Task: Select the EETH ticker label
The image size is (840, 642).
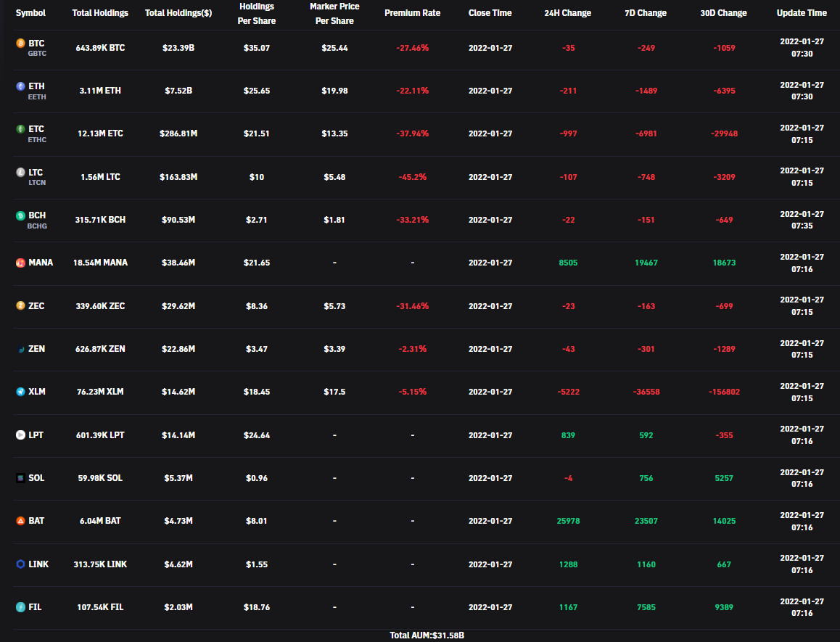Action: [x=37, y=97]
